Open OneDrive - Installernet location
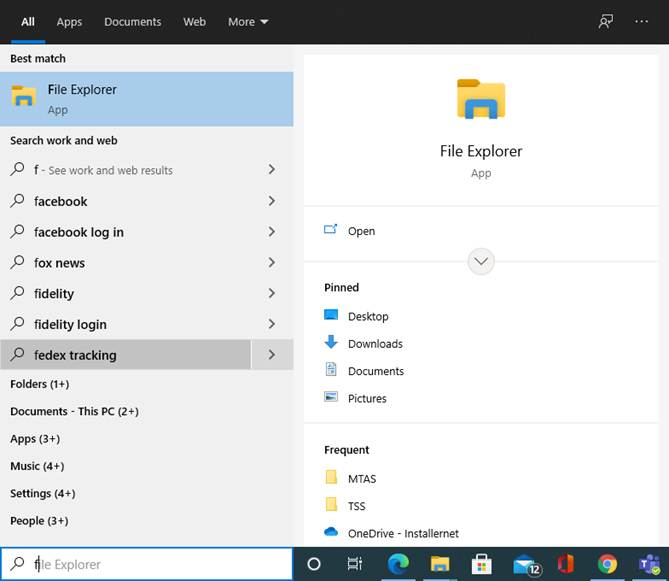 (x=403, y=533)
